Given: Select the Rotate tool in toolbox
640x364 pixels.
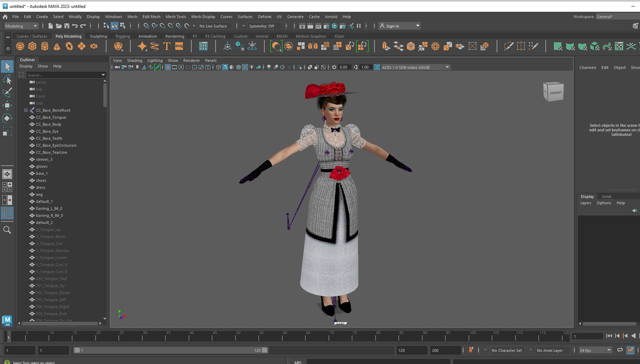Looking at the screenshot, I should (7, 118).
